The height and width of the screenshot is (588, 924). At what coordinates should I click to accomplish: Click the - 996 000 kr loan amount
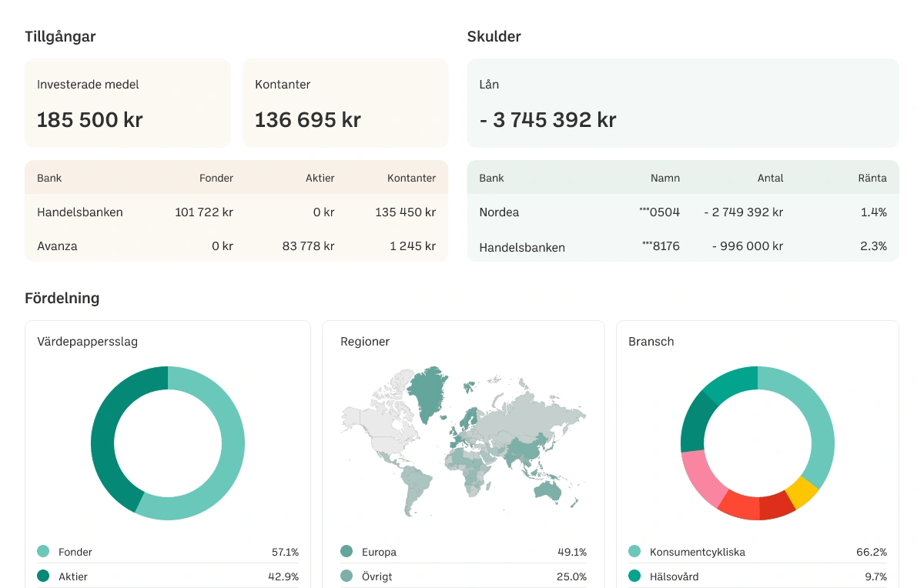click(x=748, y=246)
